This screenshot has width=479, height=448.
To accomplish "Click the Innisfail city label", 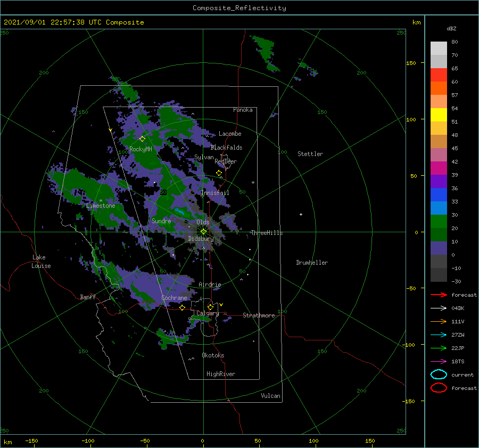I will point(215,193).
